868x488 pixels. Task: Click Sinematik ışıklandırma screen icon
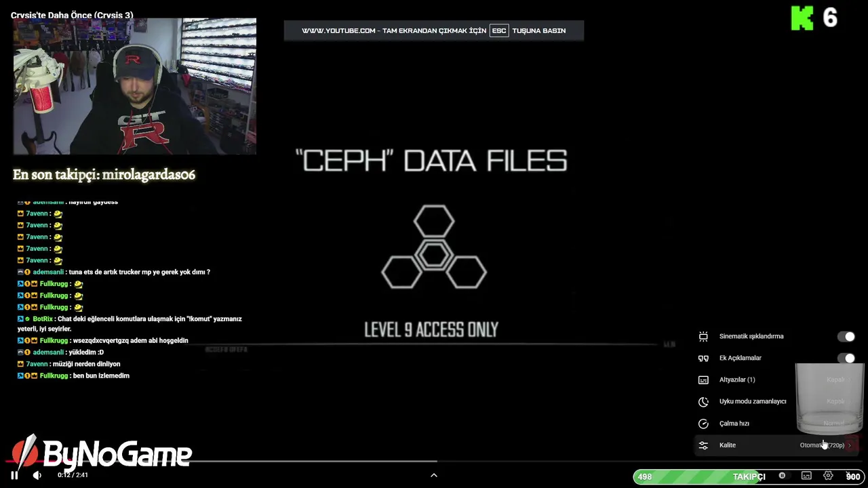click(x=703, y=336)
